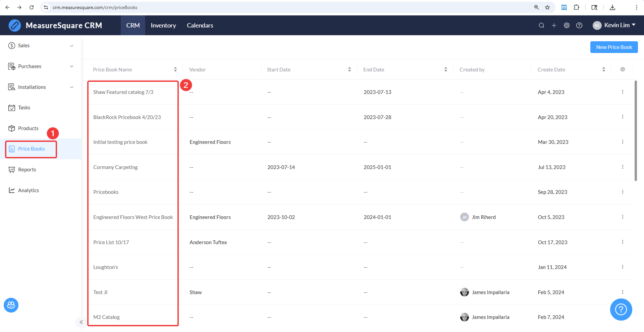Image resolution: width=644 pixels, height=332 pixels.
Task: Click Shaw vendor cell in Test JI row
Action: [196, 292]
